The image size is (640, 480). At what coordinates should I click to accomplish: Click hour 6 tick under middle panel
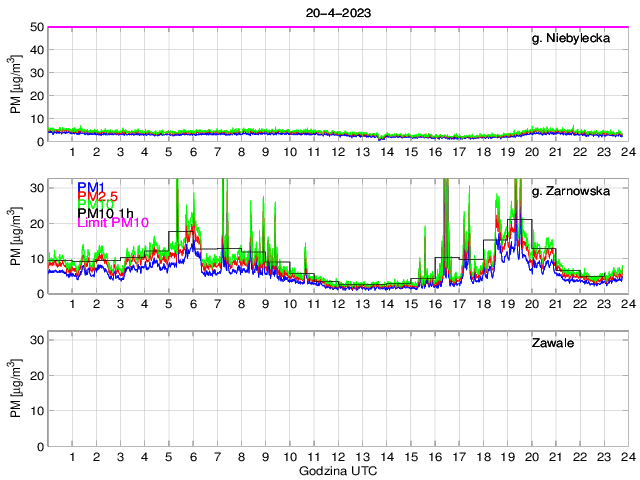click(x=193, y=304)
